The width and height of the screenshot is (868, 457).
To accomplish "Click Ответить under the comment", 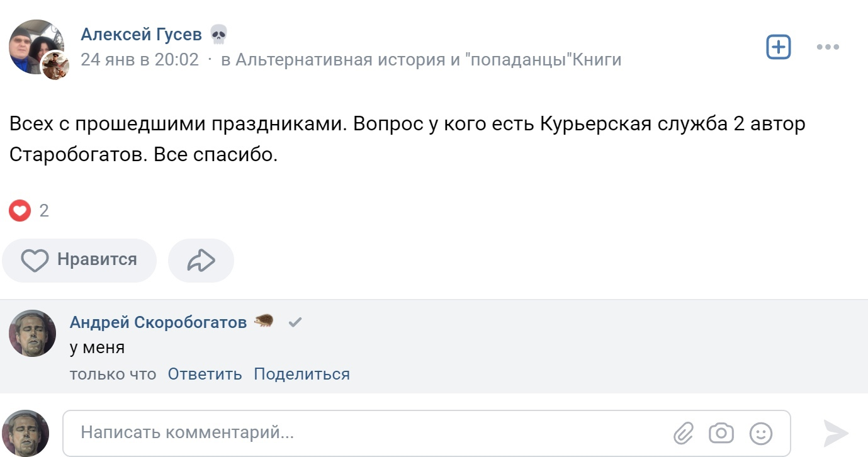I will [205, 374].
